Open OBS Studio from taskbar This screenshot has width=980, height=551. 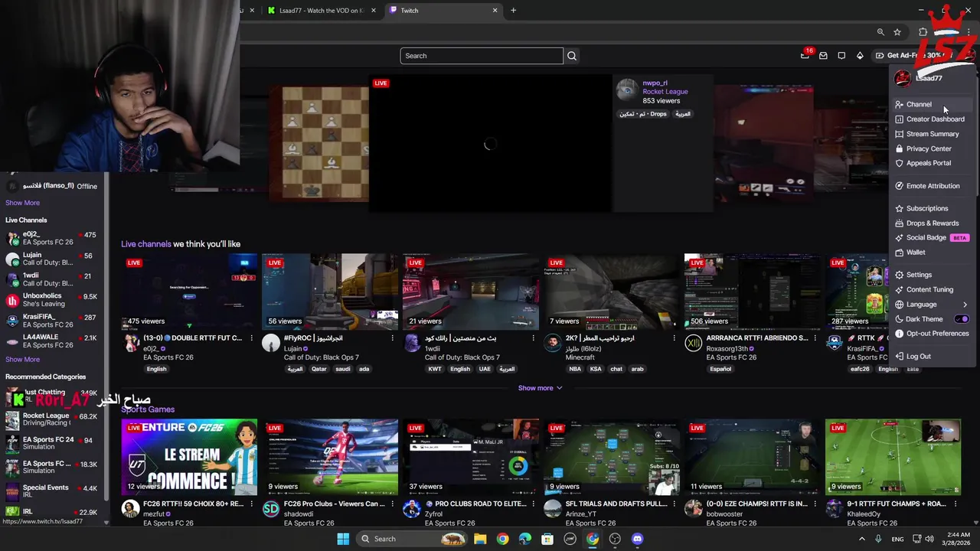tap(615, 539)
